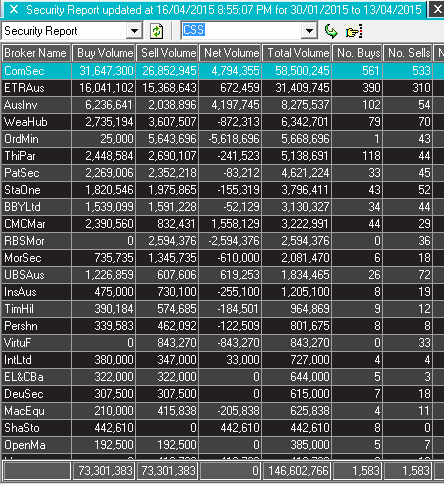Viewport: 444px width, 484px height.
Task: Select the MacEqu broker row
Action: (x=222, y=411)
